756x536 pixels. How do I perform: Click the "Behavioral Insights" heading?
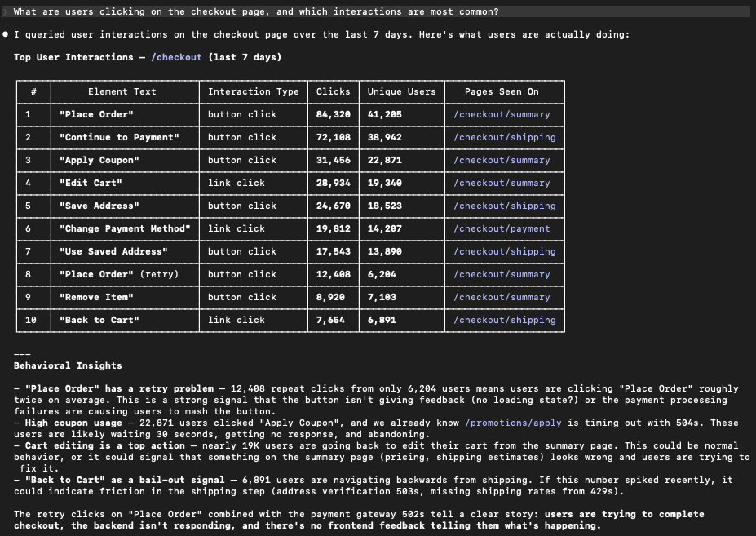68,365
